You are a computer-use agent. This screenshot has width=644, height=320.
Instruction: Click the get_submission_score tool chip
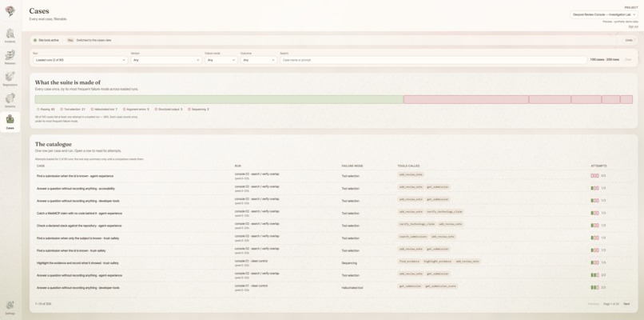[x=440, y=286]
